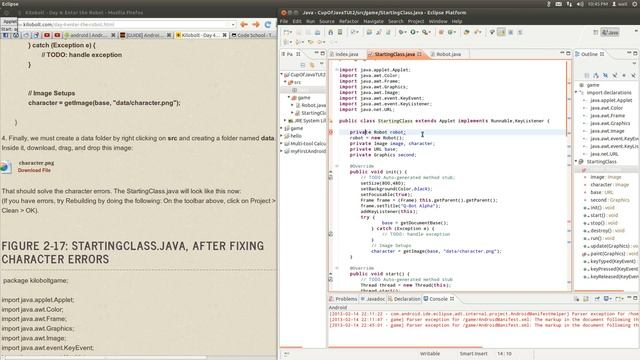Expand JRE System Library node

click(285, 120)
